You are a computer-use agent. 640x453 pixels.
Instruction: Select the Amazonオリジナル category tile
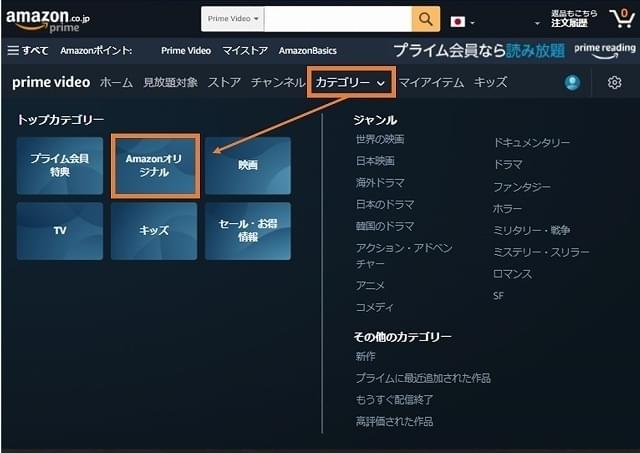(x=154, y=165)
